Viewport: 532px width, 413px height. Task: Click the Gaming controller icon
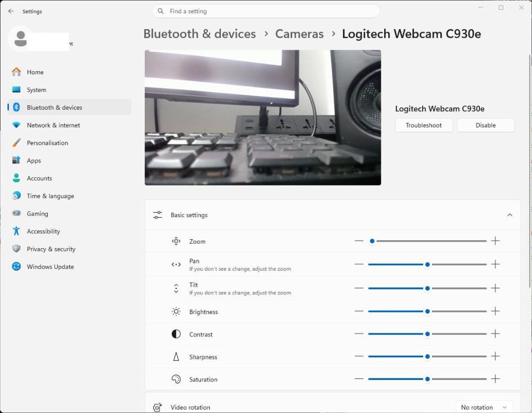16,213
